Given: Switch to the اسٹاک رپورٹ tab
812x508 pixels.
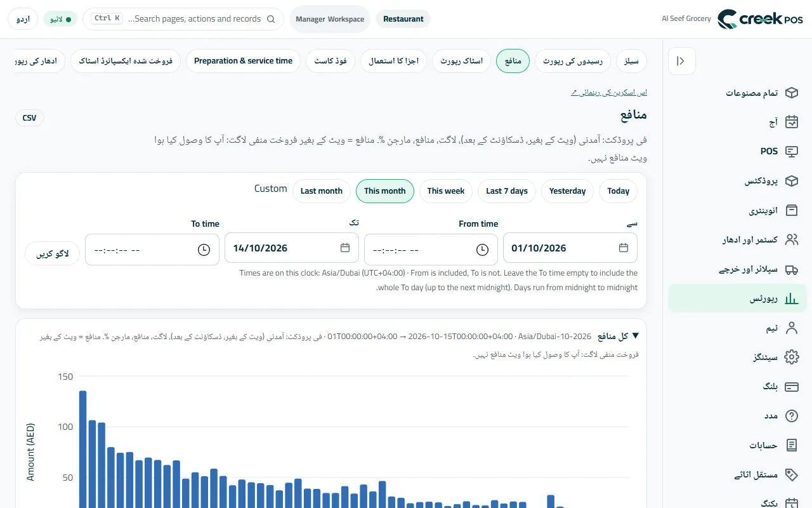Looking at the screenshot, I should pos(462,61).
